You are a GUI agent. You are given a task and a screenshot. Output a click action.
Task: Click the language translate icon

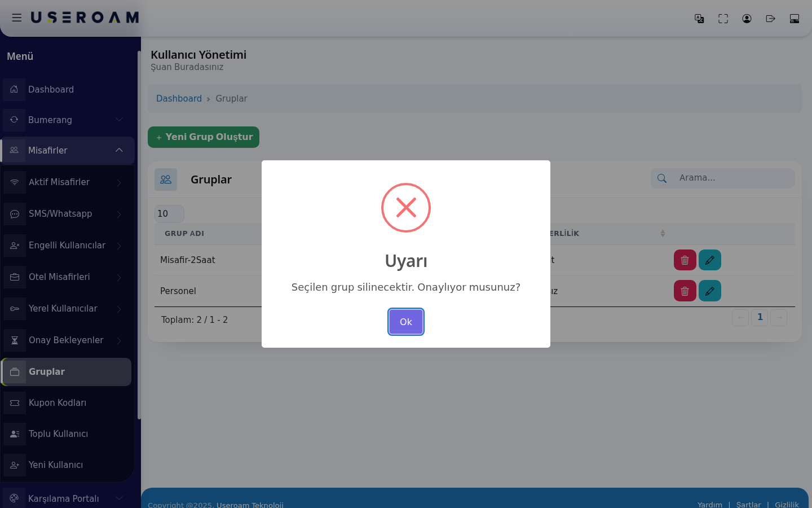[699, 19]
